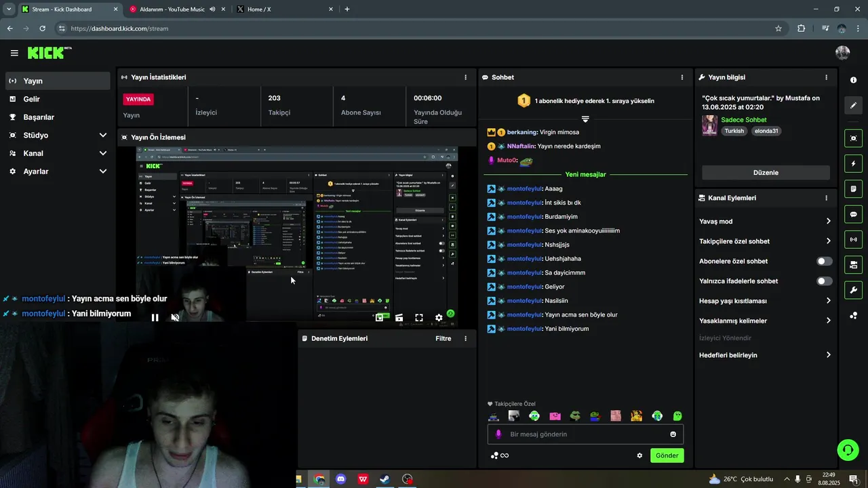Open the info icon in right rail
The height and width of the screenshot is (488, 868).
coord(853,80)
